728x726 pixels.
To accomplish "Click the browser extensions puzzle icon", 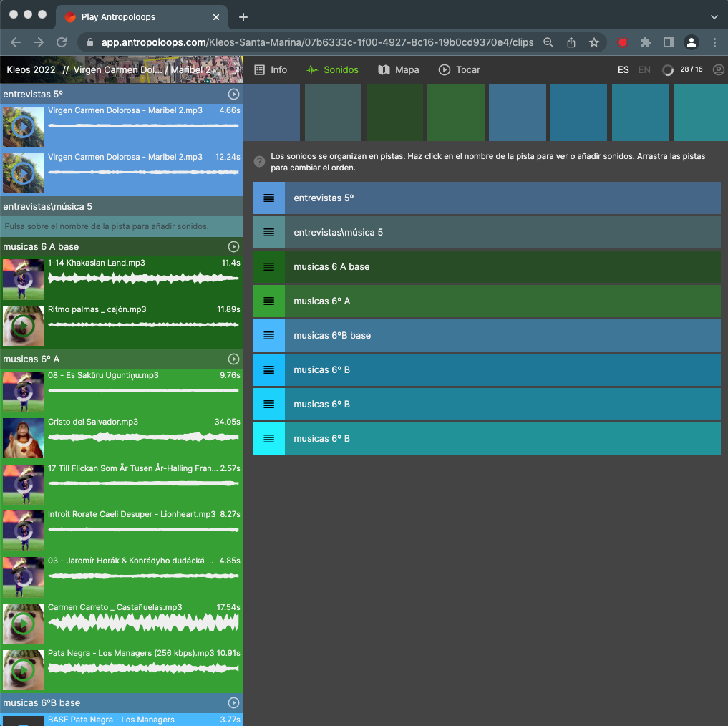I will pyautogui.click(x=645, y=42).
